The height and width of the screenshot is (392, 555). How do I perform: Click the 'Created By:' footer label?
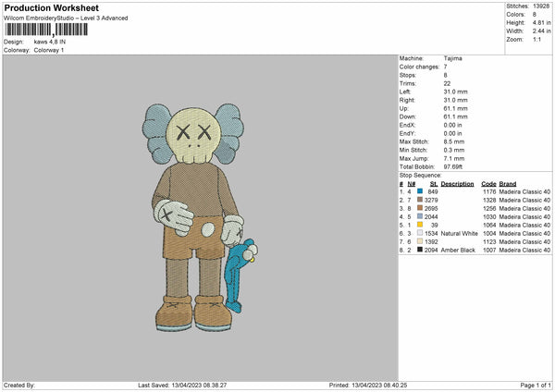[19, 386]
